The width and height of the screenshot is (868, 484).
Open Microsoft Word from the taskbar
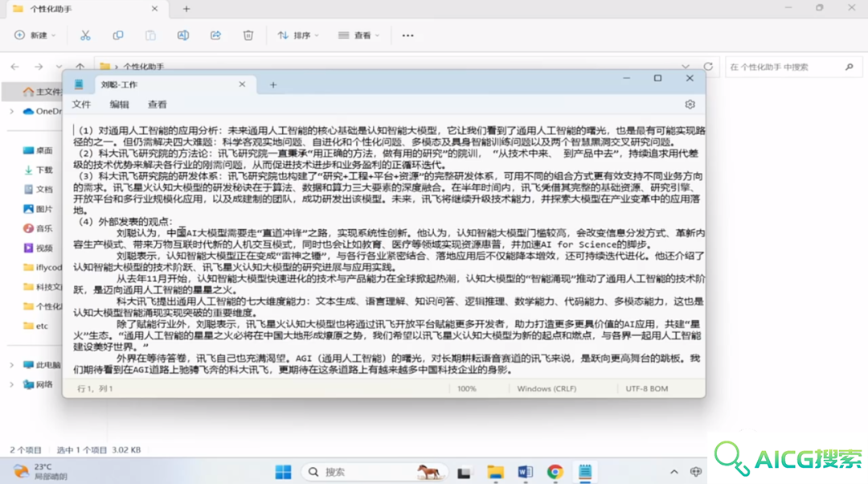tap(526, 472)
